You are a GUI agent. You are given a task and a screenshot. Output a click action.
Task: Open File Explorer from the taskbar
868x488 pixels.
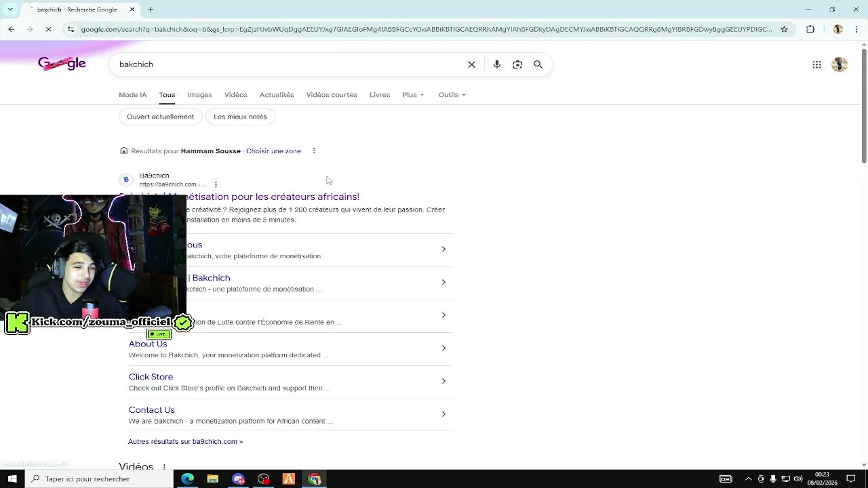(x=213, y=479)
